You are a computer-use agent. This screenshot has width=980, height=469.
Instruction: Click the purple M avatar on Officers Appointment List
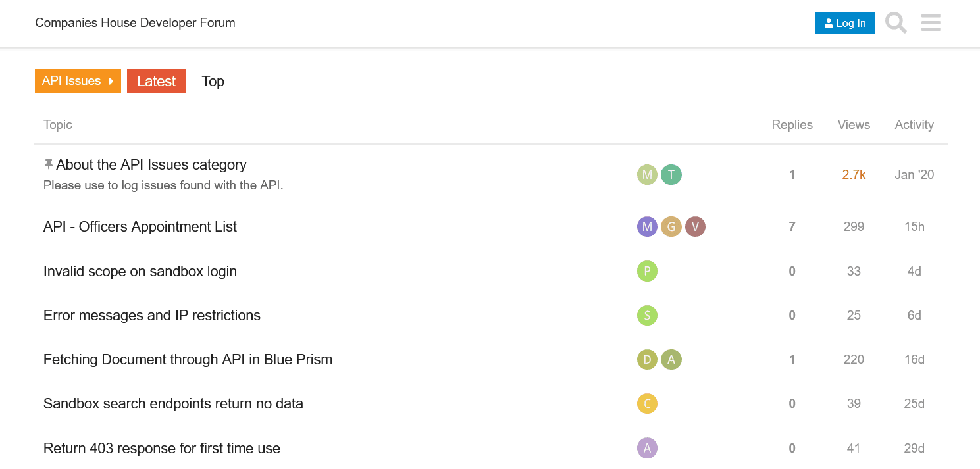[x=647, y=227]
